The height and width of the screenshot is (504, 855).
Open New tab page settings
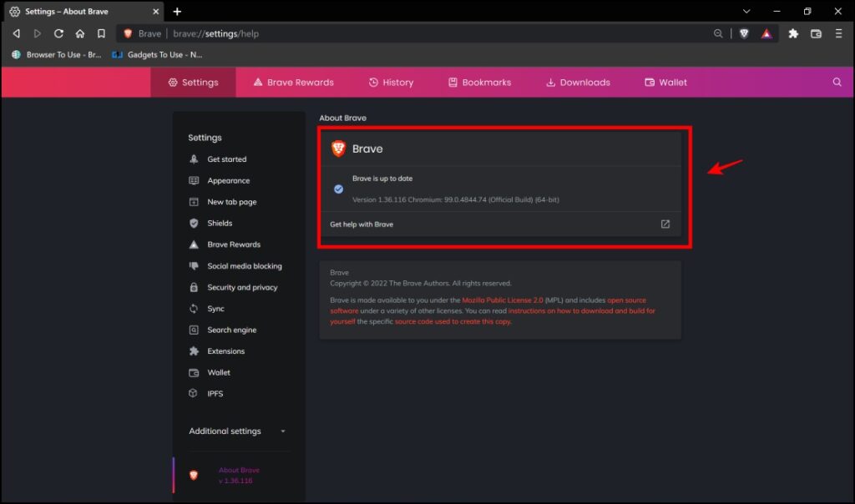click(232, 202)
